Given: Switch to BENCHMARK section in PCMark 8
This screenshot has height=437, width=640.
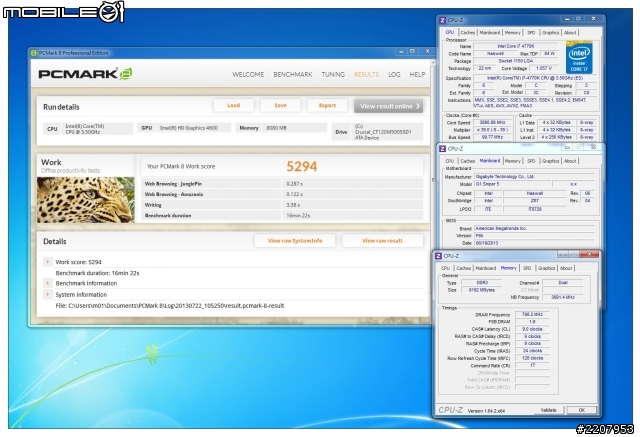Looking at the screenshot, I should [x=293, y=74].
